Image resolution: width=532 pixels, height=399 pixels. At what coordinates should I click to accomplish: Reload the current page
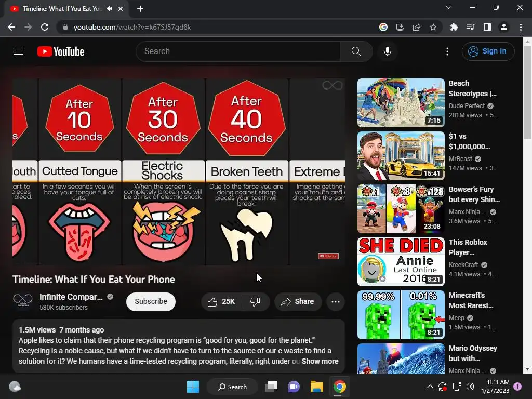click(45, 27)
